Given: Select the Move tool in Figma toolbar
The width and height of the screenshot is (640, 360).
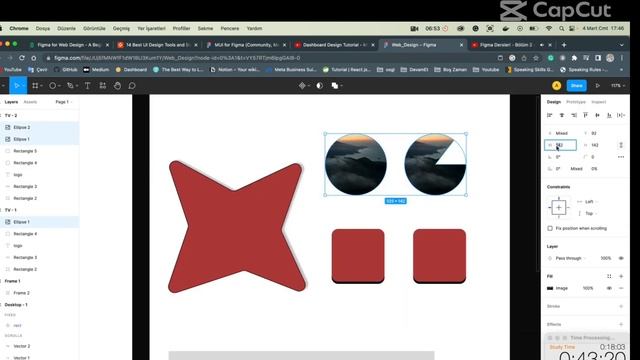Looking at the screenshot, I should click(17, 86).
